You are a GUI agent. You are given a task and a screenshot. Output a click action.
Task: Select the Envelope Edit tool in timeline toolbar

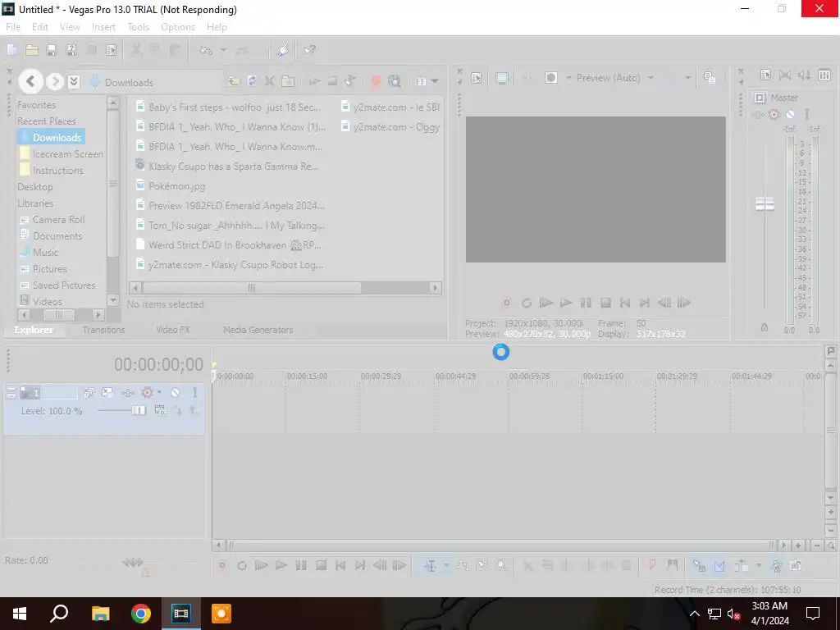point(462,566)
